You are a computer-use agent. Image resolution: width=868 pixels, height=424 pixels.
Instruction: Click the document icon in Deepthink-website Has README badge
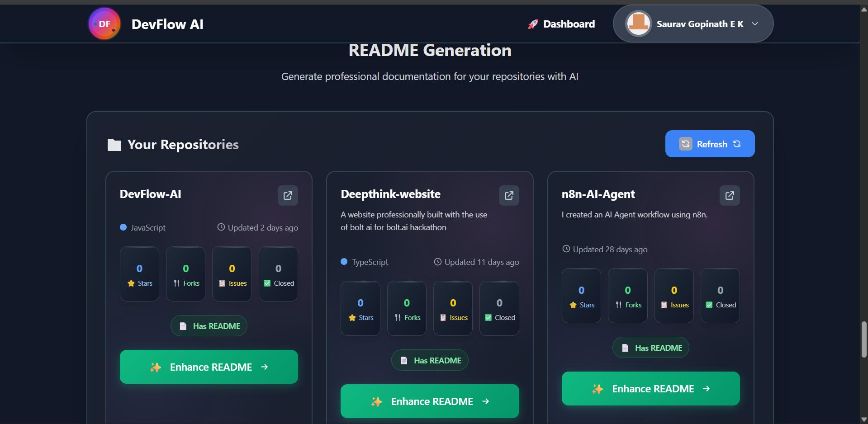404,361
